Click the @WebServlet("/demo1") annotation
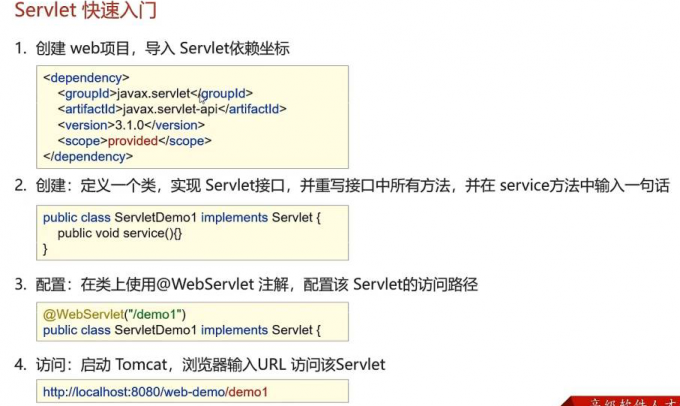Image resolution: width=680 pixels, height=406 pixels. tap(114, 314)
